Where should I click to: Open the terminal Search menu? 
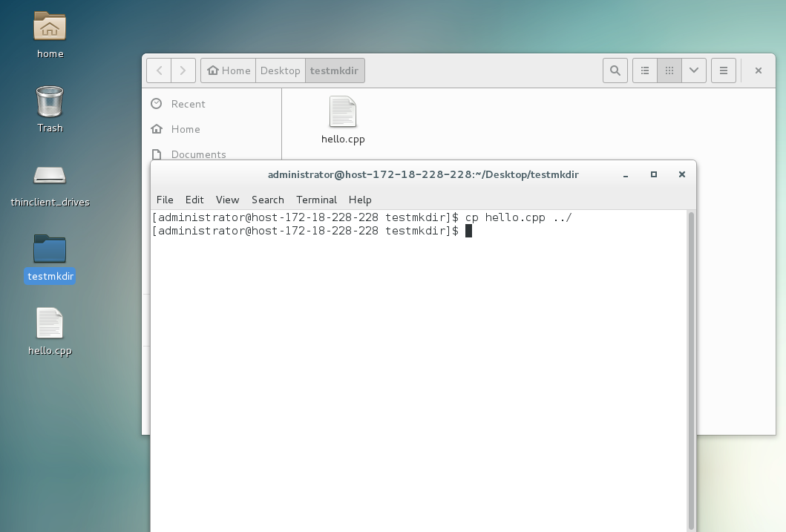click(267, 200)
